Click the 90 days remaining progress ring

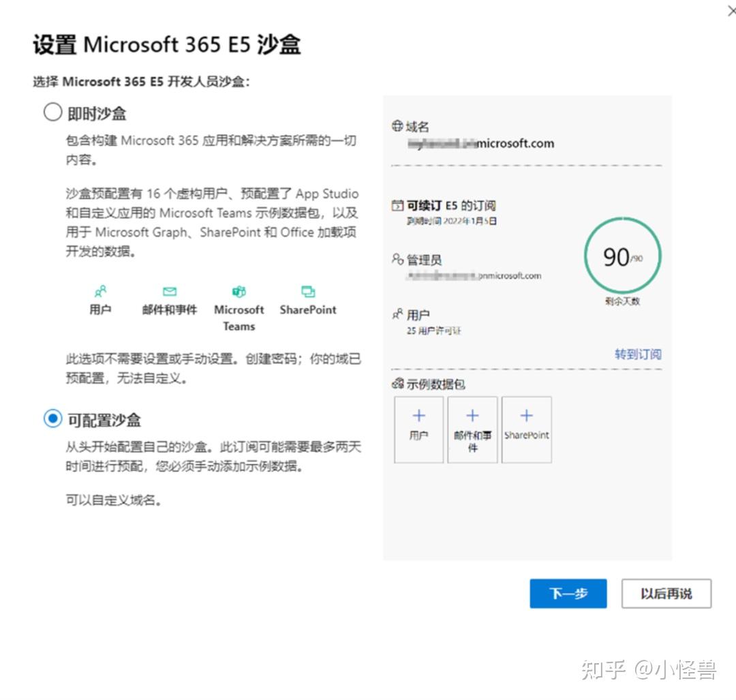click(622, 256)
